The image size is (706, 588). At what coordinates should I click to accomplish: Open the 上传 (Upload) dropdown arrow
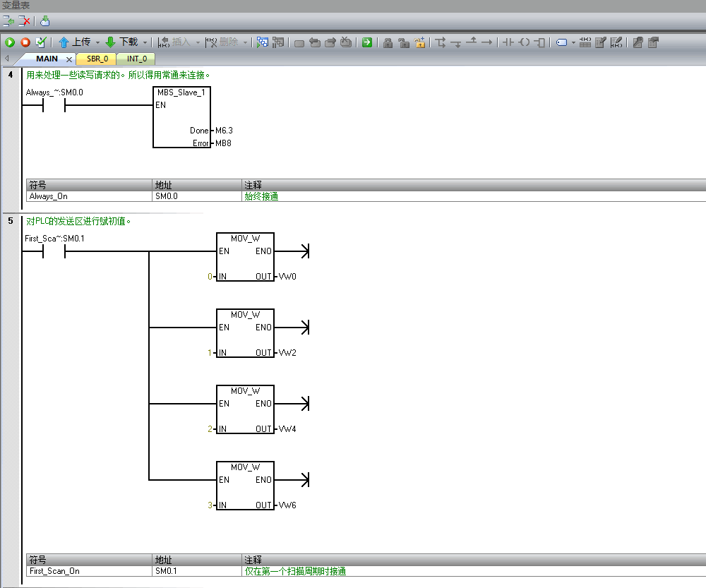pos(97,42)
